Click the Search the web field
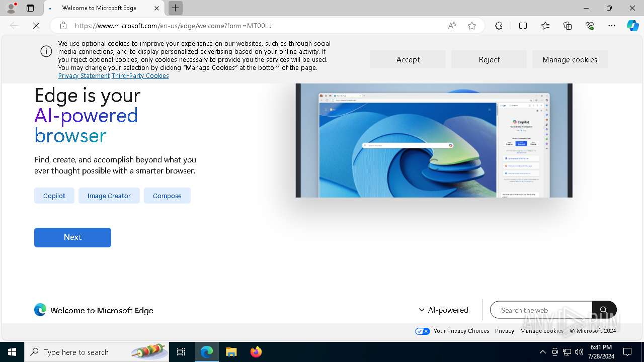This screenshot has height=362, width=644. [x=541, y=310]
